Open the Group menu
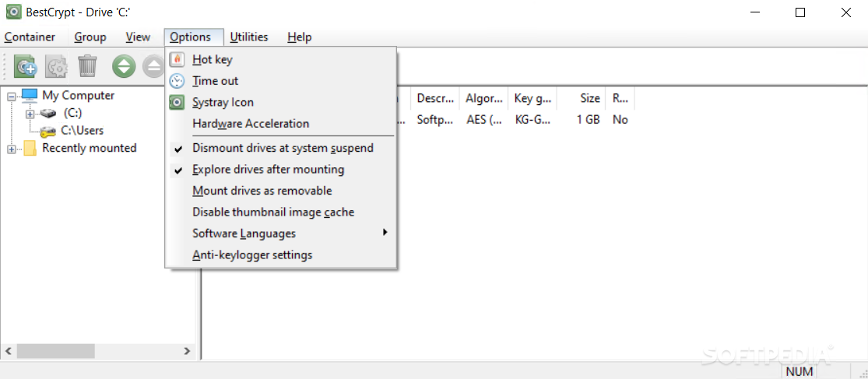The image size is (868, 379). 90,37
